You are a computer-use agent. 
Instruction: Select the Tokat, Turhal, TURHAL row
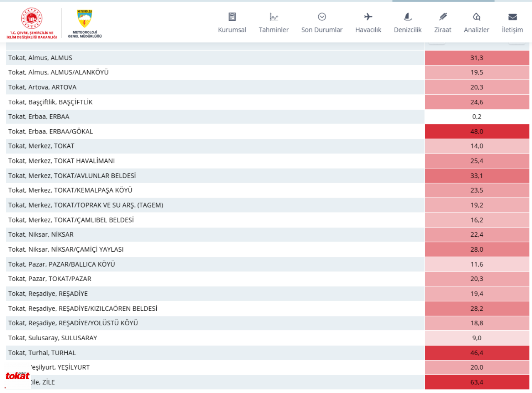(268, 353)
